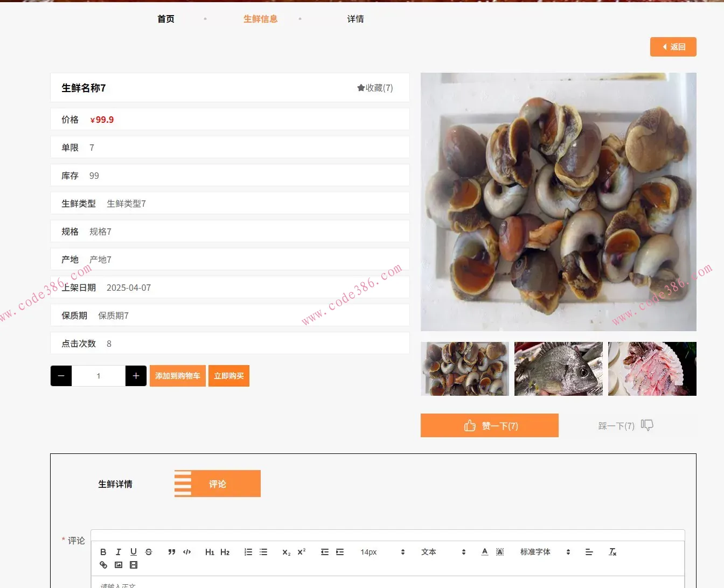The height and width of the screenshot is (588, 724).
Task: Open the font color picker
Action: point(484,552)
